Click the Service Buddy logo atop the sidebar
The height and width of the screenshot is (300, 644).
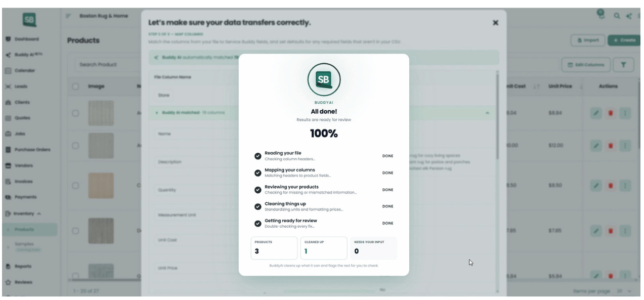point(30,20)
